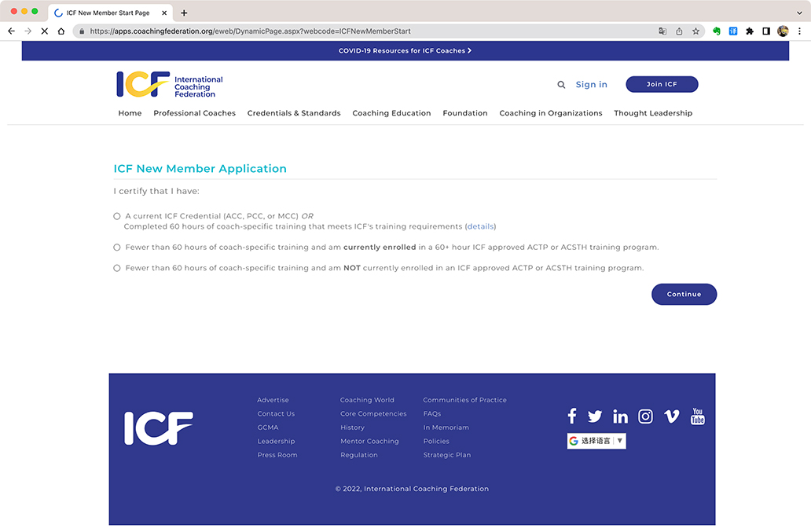Choose the currently enrolled training option

pyautogui.click(x=117, y=248)
